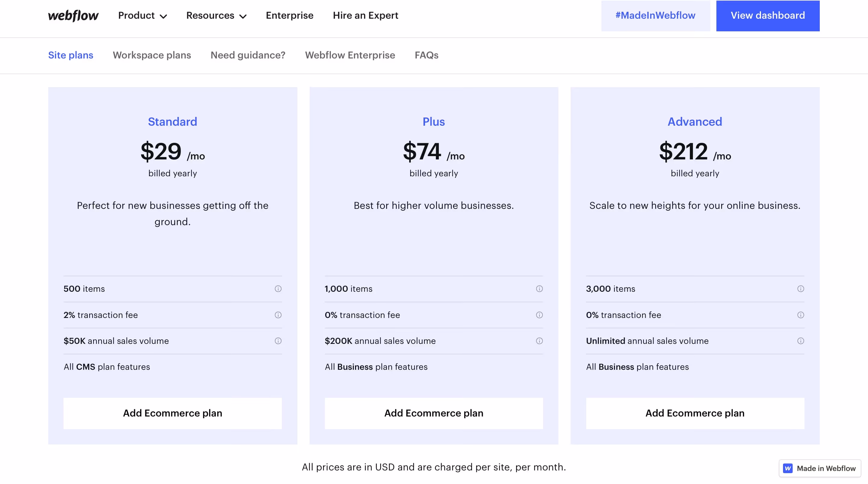Viewport: 868px width, 484px height.
Task: Add Ecommerce plan for Standard
Action: (172, 413)
